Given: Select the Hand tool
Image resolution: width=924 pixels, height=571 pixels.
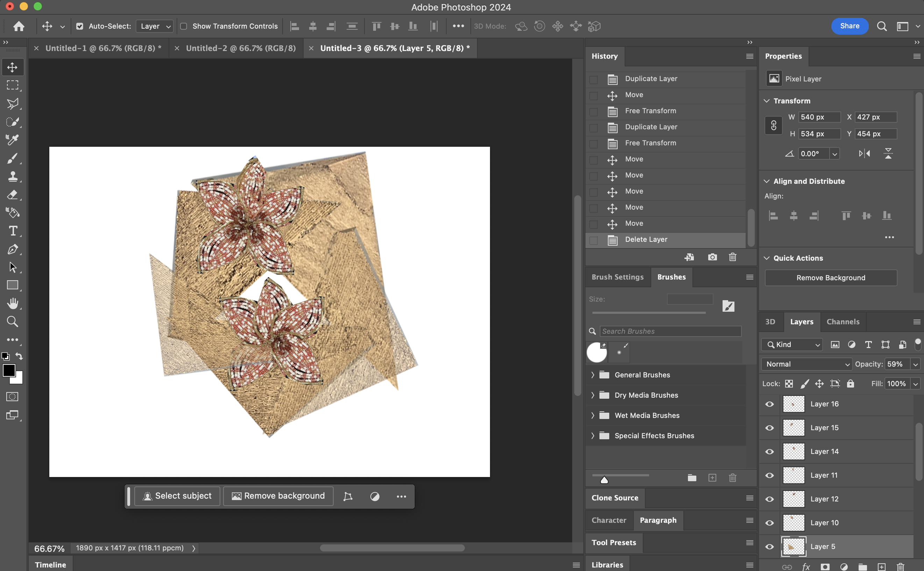Looking at the screenshot, I should point(13,303).
